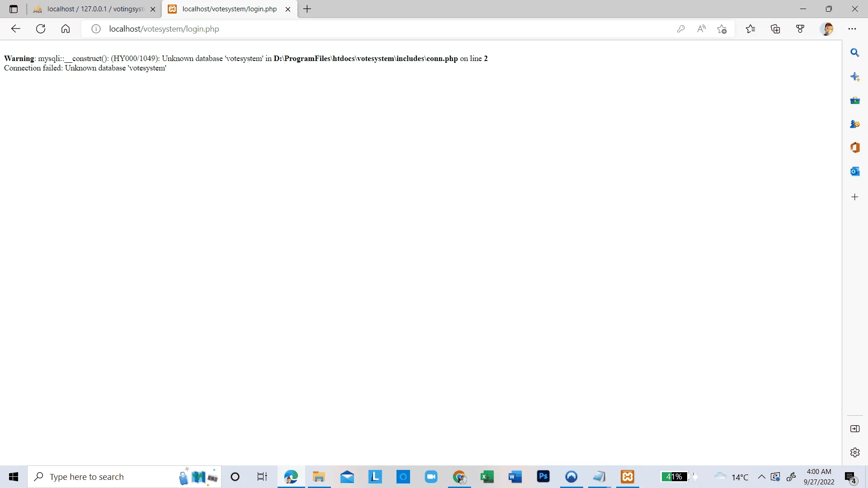868x488 pixels.
Task: Open Photoshop from the taskbar
Action: pyautogui.click(x=543, y=477)
